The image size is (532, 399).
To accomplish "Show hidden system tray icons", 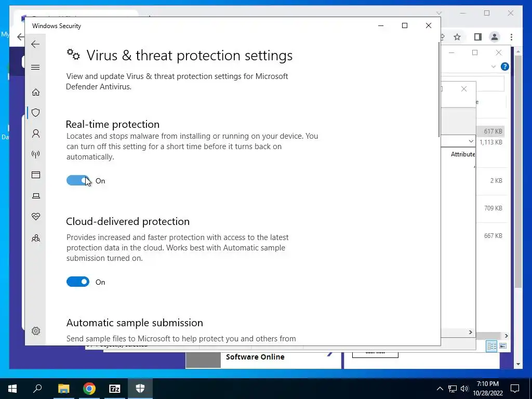I will pos(440,389).
